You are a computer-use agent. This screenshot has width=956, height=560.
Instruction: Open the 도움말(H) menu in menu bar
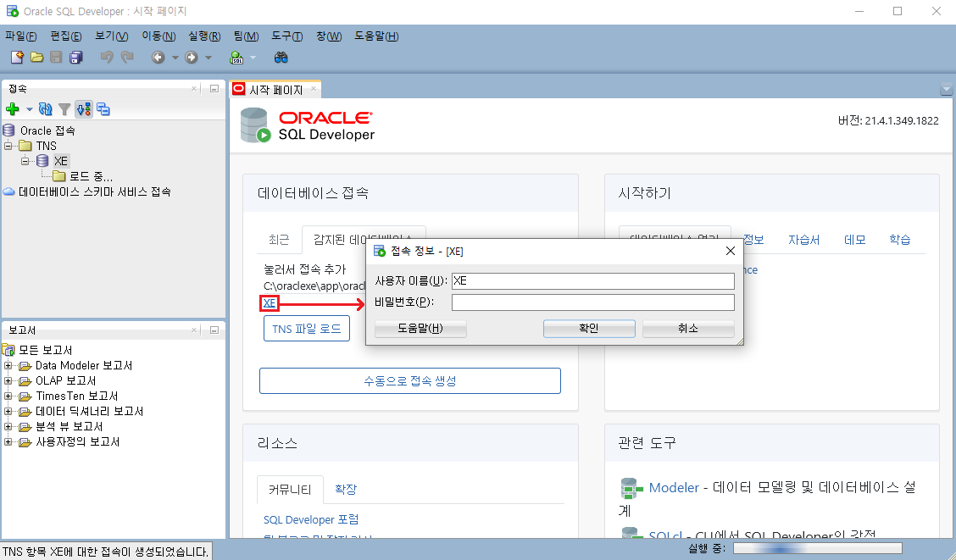pyautogui.click(x=377, y=36)
